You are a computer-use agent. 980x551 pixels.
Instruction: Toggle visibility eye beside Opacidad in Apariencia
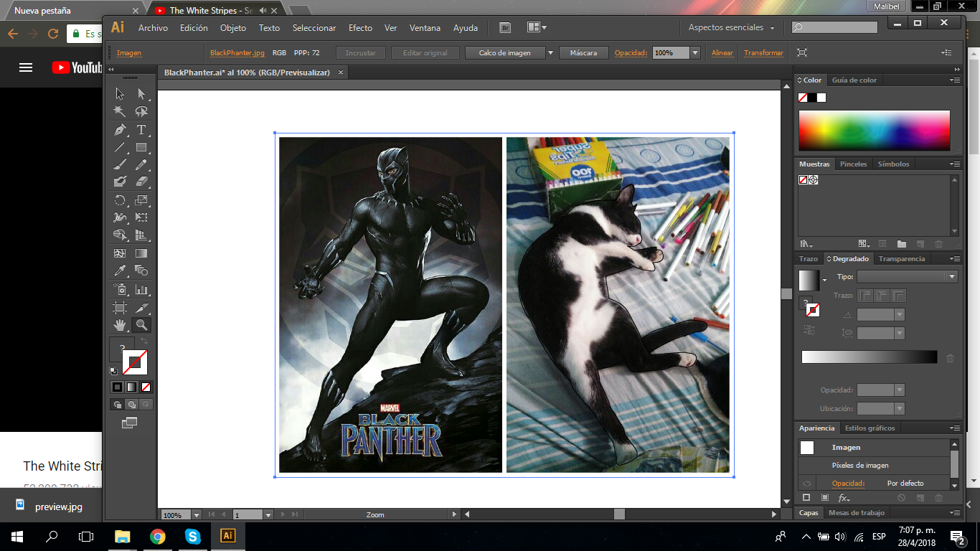[807, 484]
